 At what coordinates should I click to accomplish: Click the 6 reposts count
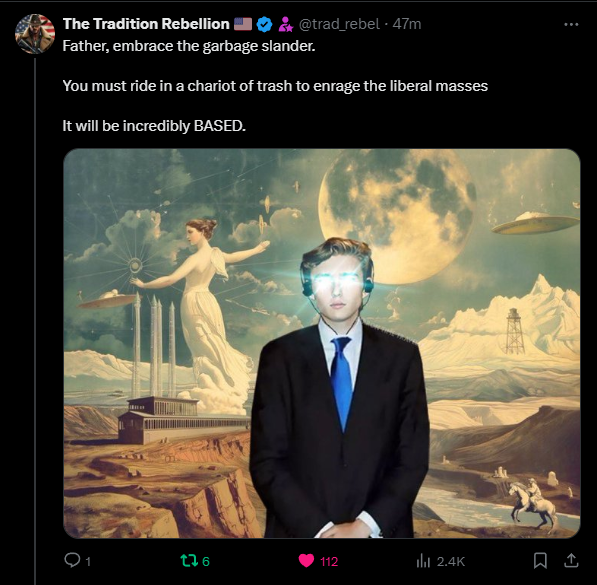pos(206,561)
